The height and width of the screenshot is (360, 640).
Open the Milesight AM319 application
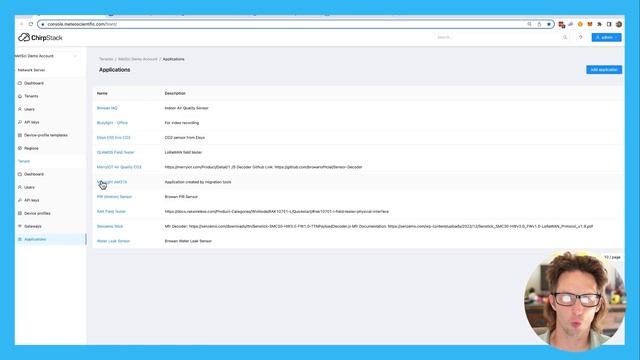point(112,182)
